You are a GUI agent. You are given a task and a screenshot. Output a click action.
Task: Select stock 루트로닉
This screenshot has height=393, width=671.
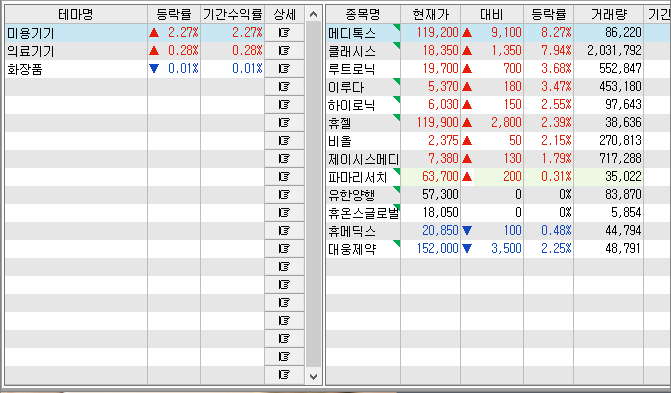tap(352, 69)
